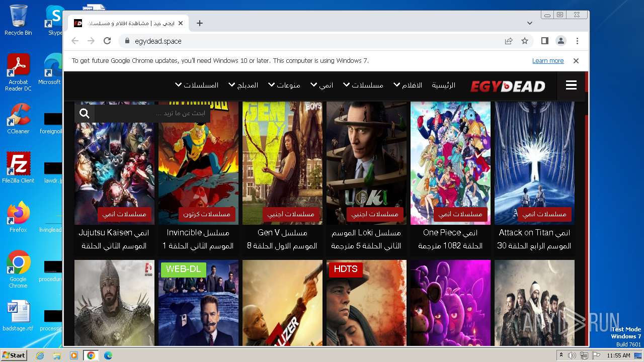Viewport: 644px width, 362px height.
Task: Click the EGYDEAD site logo
Action: pyautogui.click(x=508, y=86)
